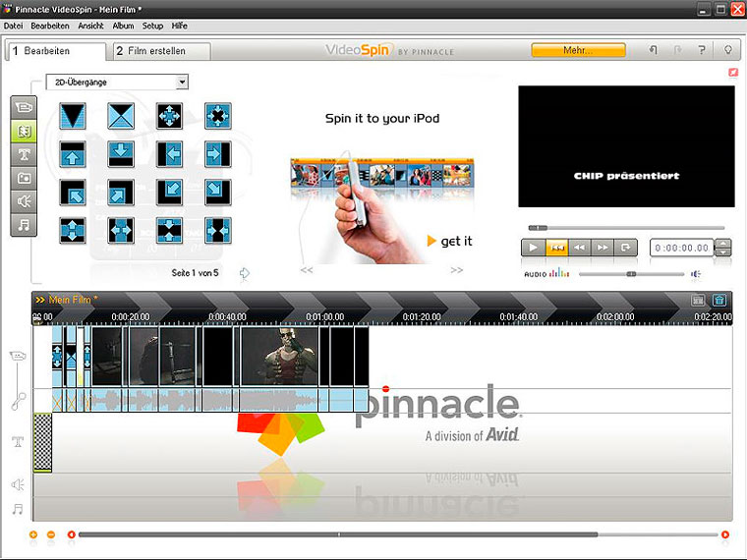The height and width of the screenshot is (560, 747).
Task: Open the Bearbeiten menu
Action: click(x=50, y=26)
